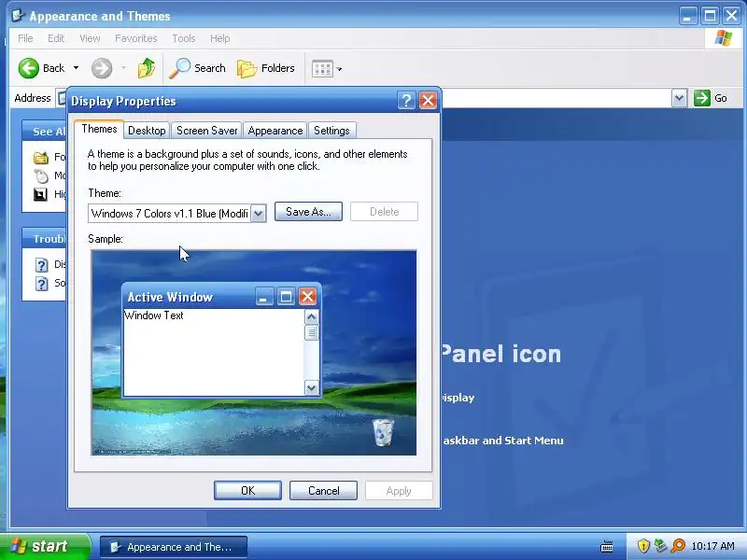
Task: Click the folder icon under See Also
Action: tap(41, 157)
